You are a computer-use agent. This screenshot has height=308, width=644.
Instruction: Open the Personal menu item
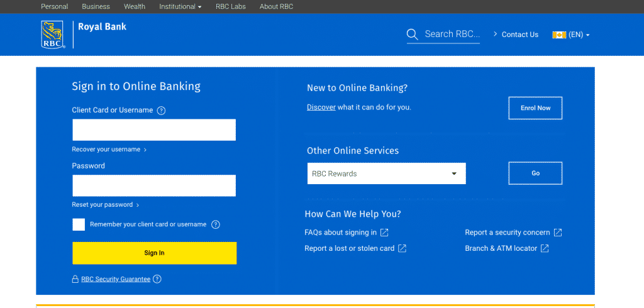(55, 6)
